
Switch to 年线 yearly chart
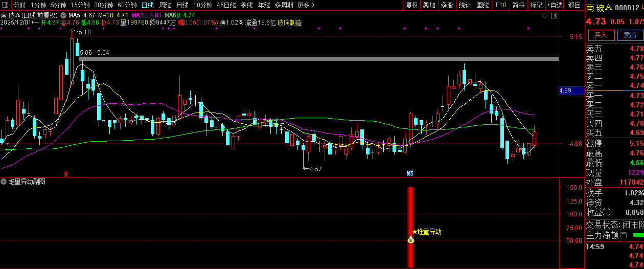[264, 5]
